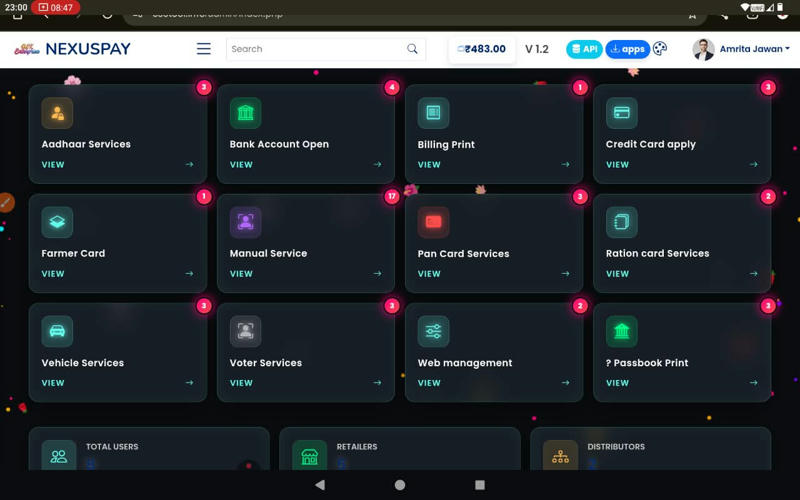This screenshot has height=500, width=800.
Task: Click the Ration card Services icon
Action: pyautogui.click(x=621, y=222)
